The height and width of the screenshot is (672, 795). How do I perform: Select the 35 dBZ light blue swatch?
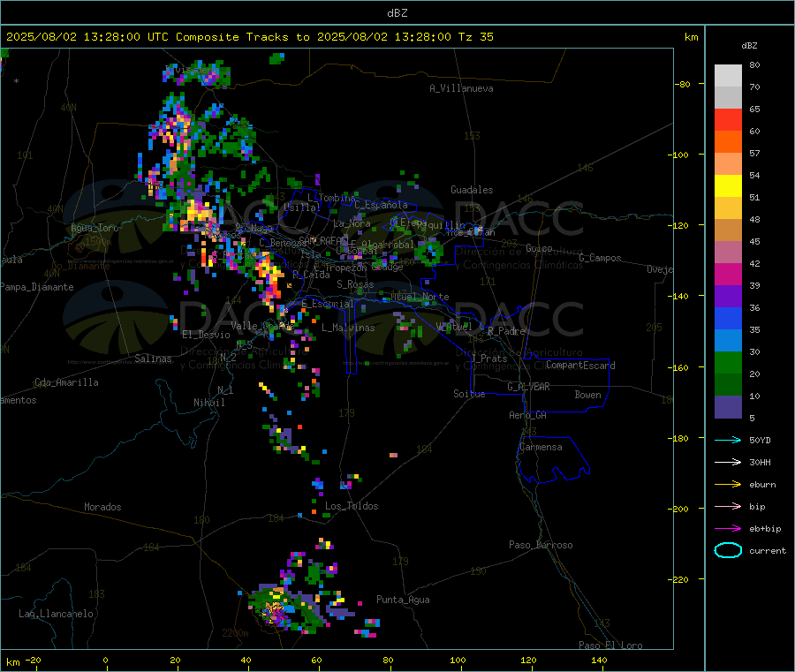tap(728, 341)
